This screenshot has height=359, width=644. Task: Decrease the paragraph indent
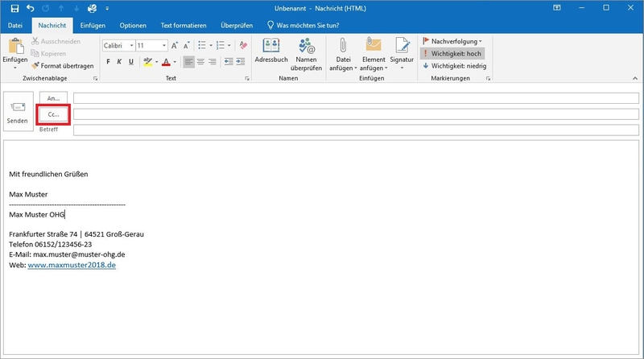pyautogui.click(x=229, y=62)
